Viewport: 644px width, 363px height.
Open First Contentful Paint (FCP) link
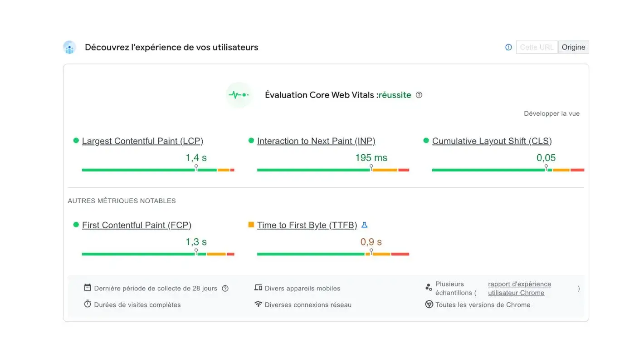[x=137, y=225]
